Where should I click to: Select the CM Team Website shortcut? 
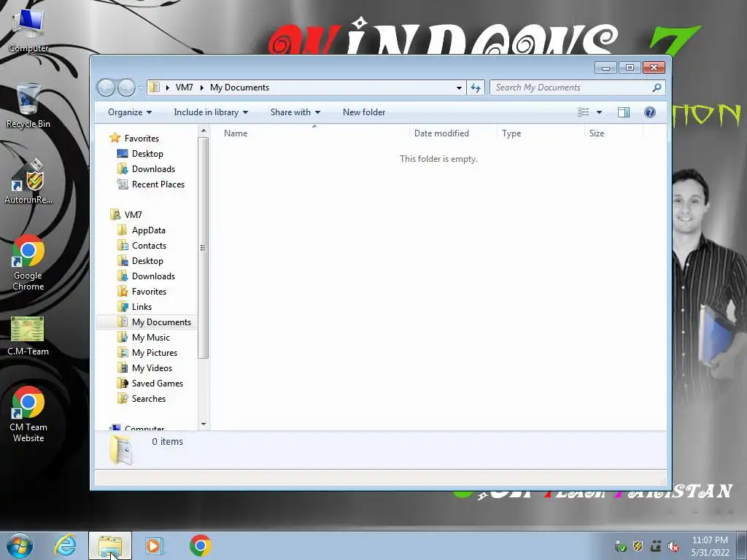pyautogui.click(x=28, y=414)
